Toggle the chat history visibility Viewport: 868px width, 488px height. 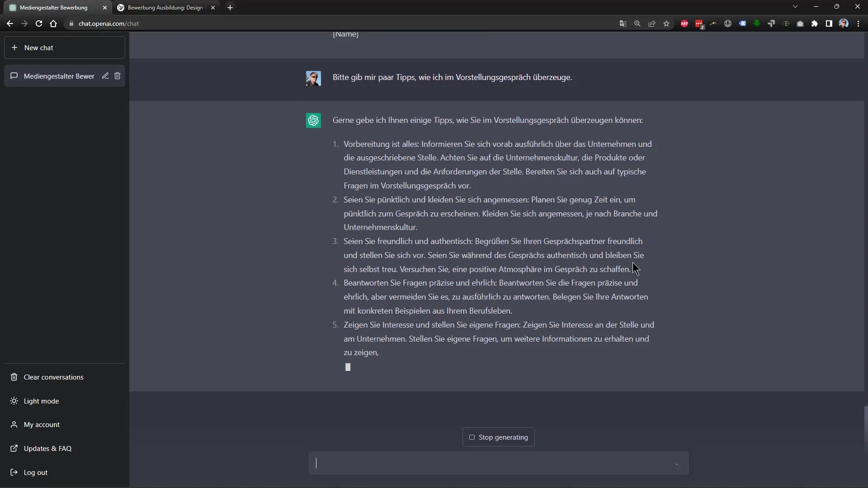pos(830,24)
